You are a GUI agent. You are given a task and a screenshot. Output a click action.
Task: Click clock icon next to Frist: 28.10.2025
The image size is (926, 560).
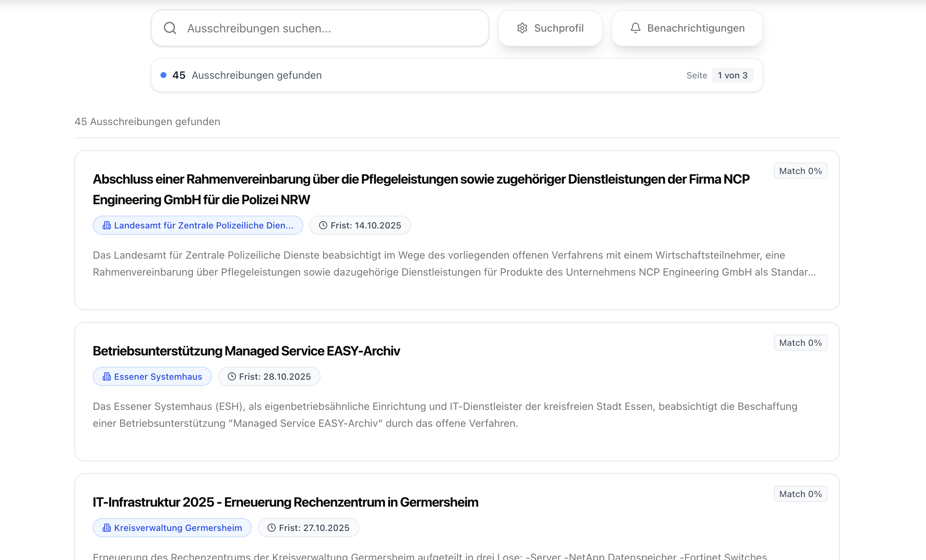click(231, 377)
